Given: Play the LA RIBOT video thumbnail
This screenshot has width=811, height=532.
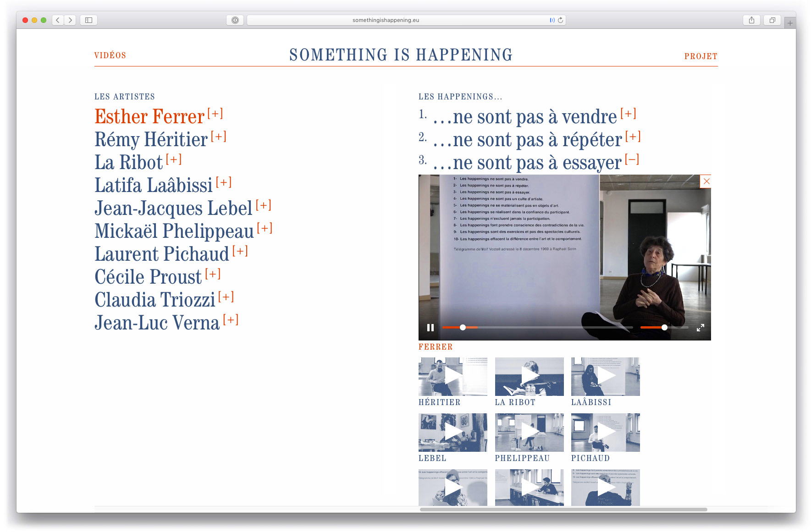Looking at the screenshot, I should (529, 377).
